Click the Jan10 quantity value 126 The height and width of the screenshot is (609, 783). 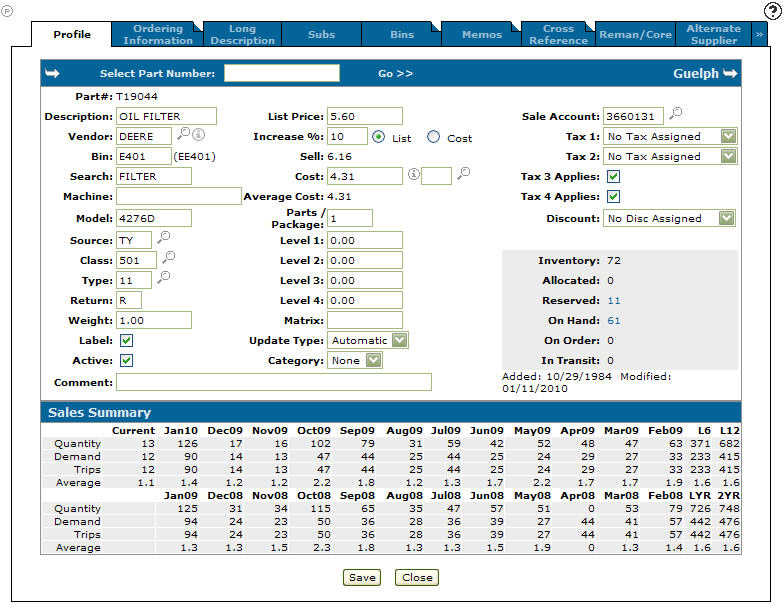tap(188, 444)
